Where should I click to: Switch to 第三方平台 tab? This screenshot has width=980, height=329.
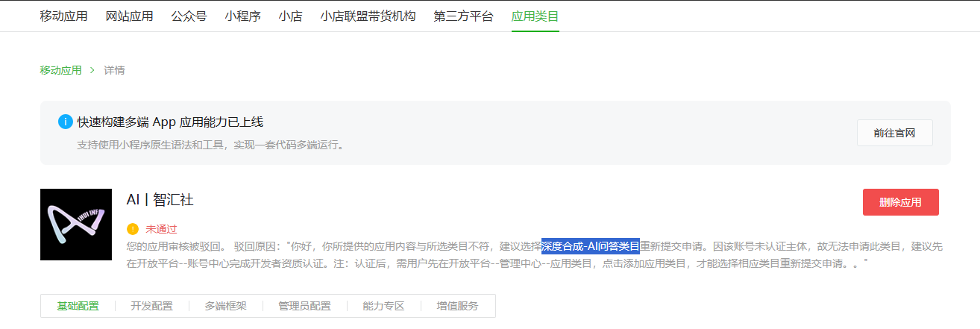pos(464,16)
